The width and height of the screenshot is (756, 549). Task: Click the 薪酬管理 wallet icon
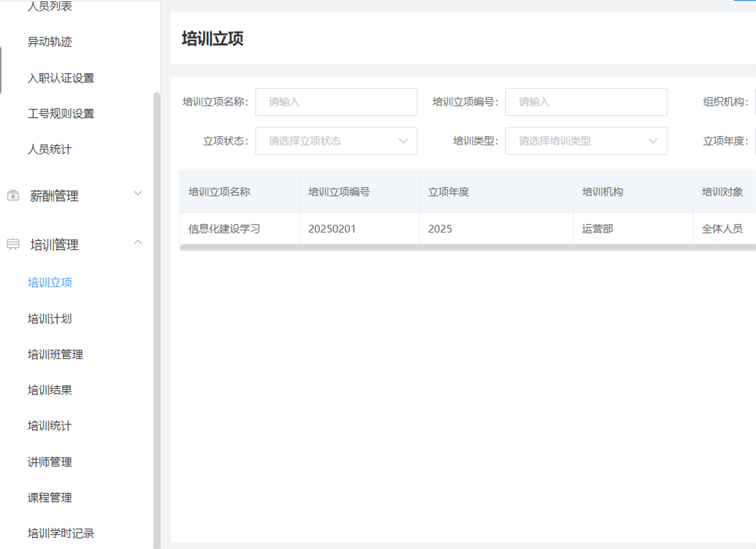coord(13,195)
